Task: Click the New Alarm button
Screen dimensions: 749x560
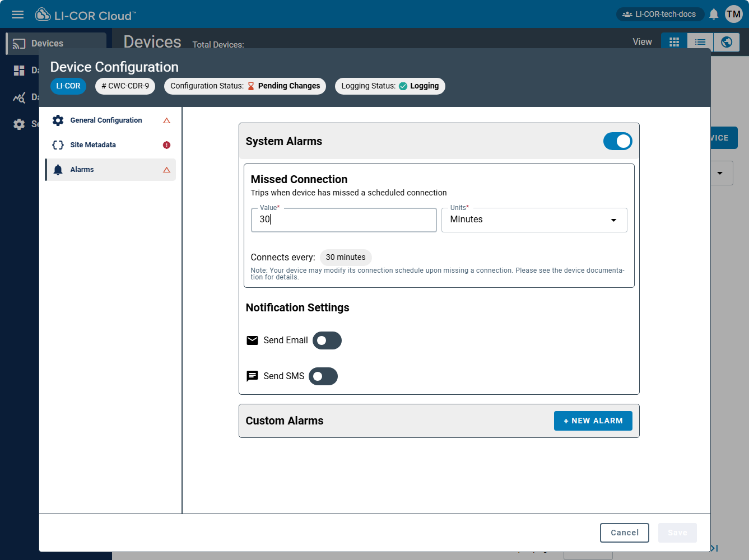Action: coord(593,421)
